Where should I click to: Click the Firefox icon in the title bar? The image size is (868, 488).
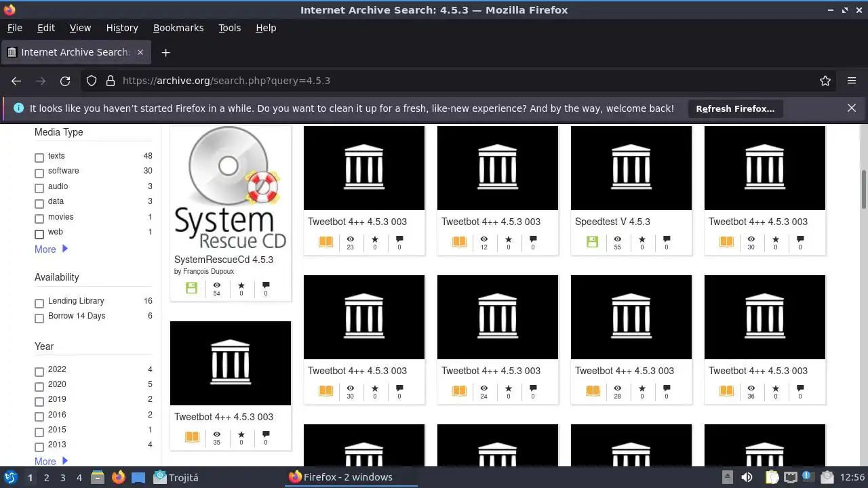pos(9,9)
